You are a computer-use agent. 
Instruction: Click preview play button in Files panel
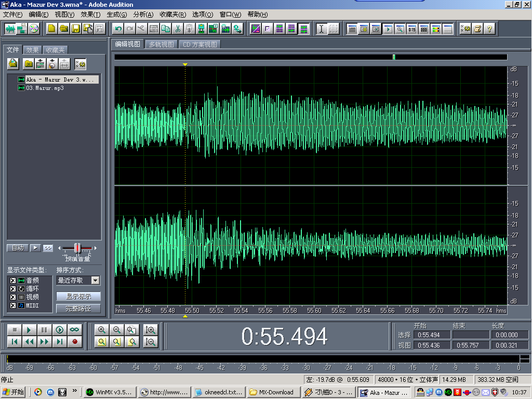tap(35, 248)
